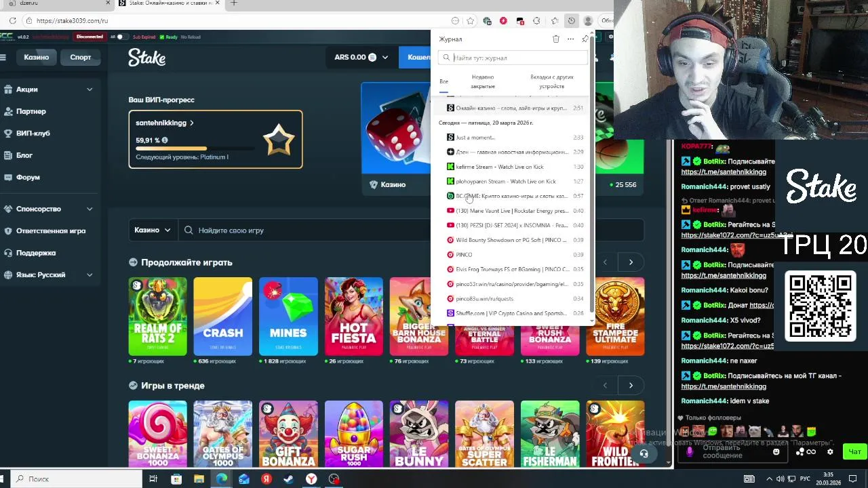The width and height of the screenshot is (868, 488).
Task: Next arrow for Продолжайте играть carousel
Action: (631, 262)
